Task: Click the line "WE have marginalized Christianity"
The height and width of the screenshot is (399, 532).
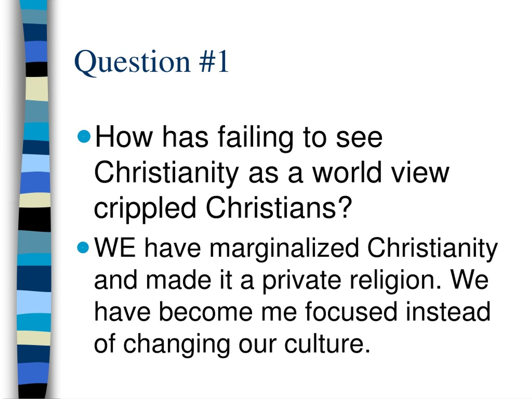Action: coord(296,249)
